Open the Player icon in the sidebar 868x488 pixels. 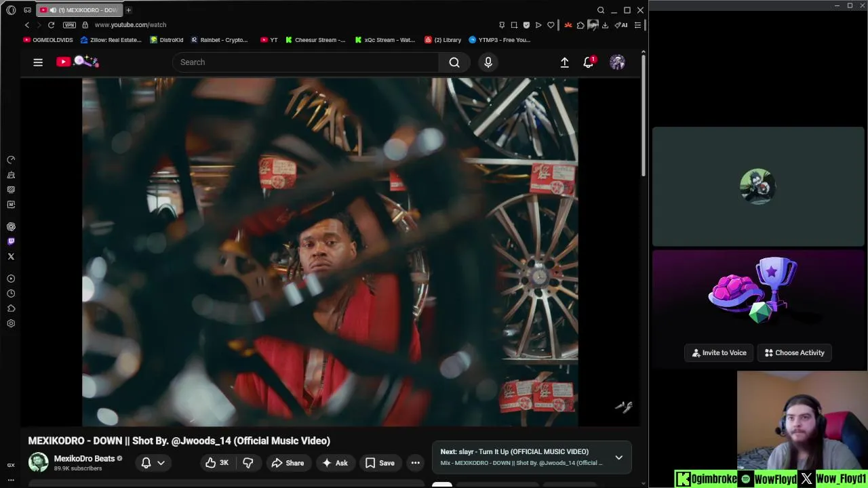(11, 279)
